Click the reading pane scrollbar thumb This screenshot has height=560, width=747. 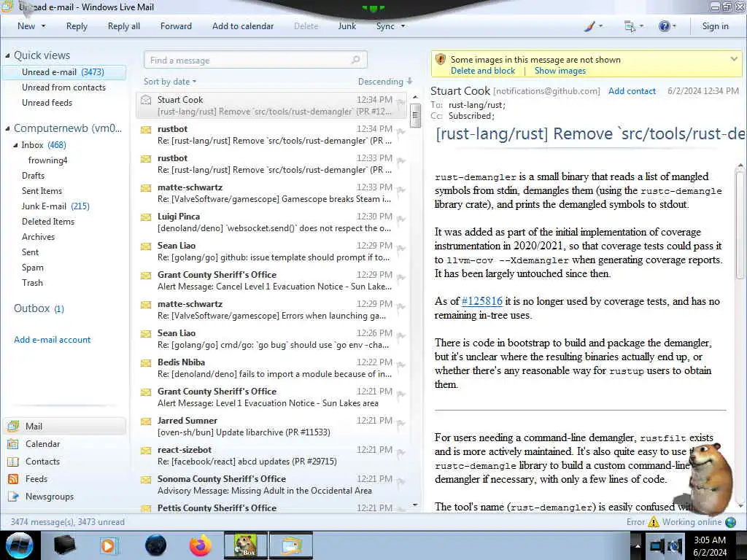coord(740,225)
